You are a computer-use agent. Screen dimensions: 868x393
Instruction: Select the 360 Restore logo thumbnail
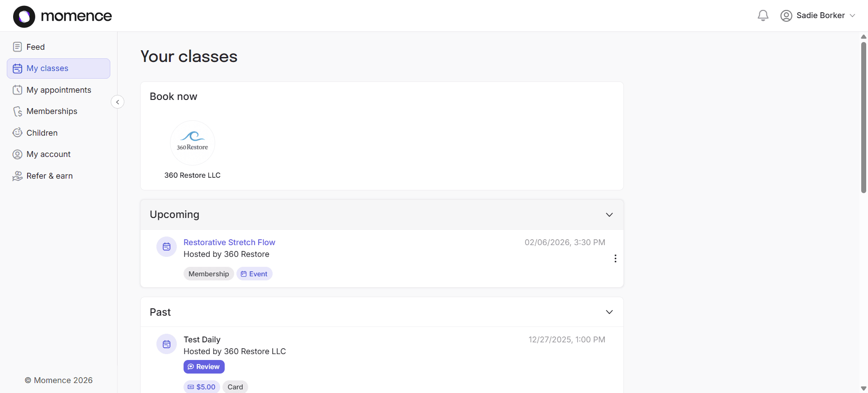click(193, 143)
